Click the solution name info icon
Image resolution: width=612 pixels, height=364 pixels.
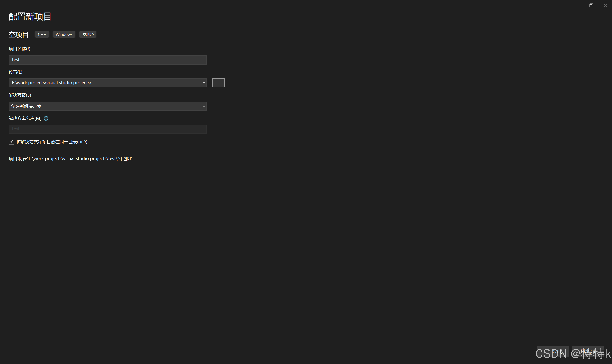46,119
